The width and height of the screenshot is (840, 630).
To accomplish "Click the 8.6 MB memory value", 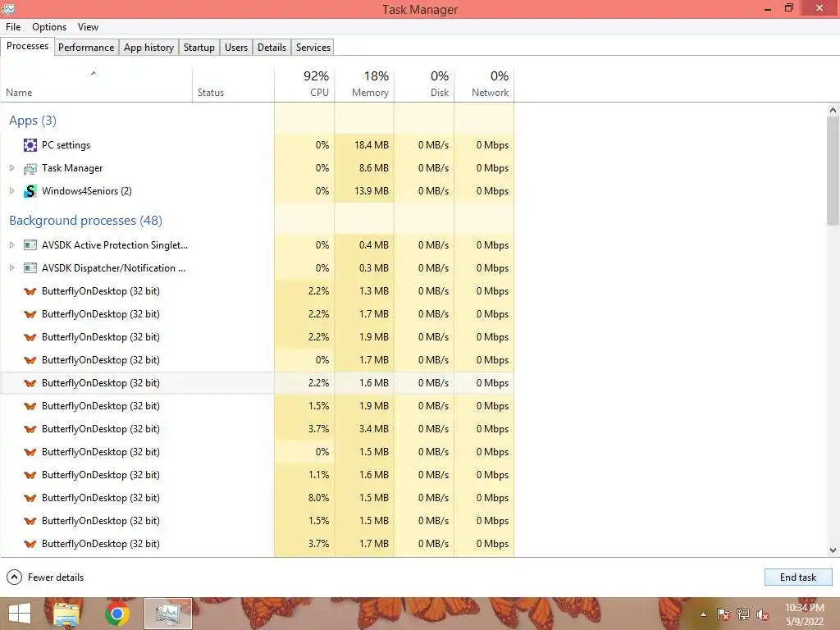I will [374, 168].
